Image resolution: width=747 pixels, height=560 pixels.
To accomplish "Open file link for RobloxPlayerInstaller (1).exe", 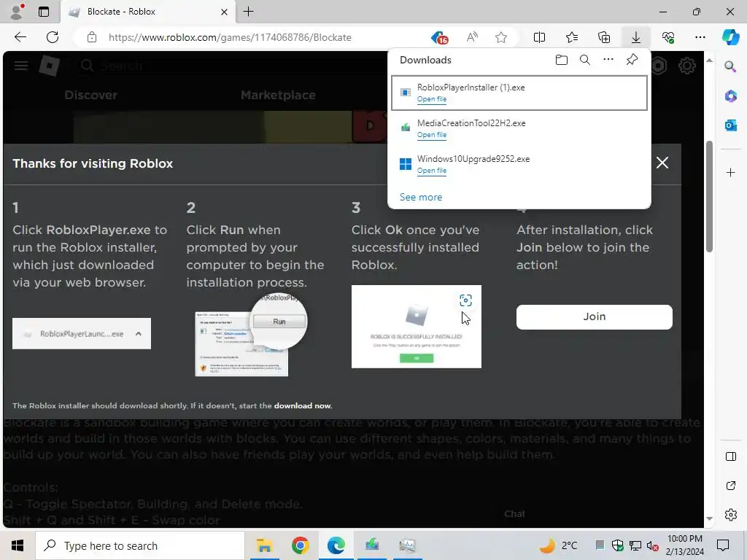I will [x=432, y=99].
